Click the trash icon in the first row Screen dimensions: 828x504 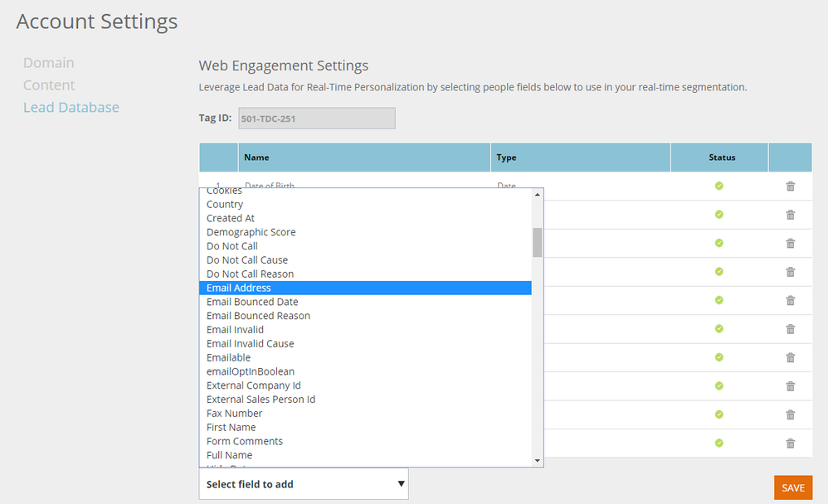(x=790, y=186)
